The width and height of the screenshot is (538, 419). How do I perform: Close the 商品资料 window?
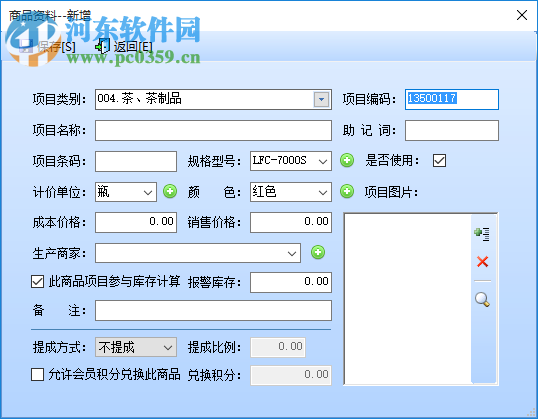522,15
